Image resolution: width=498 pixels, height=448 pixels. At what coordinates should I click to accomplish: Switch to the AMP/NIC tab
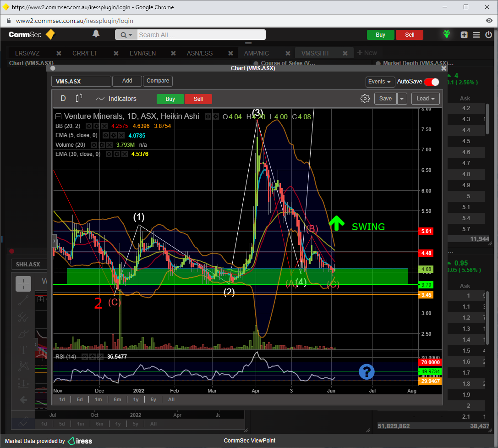(x=256, y=53)
